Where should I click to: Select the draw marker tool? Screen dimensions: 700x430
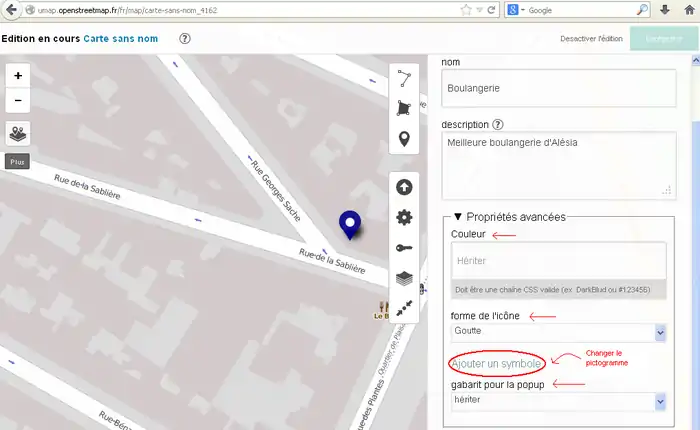tap(404, 139)
